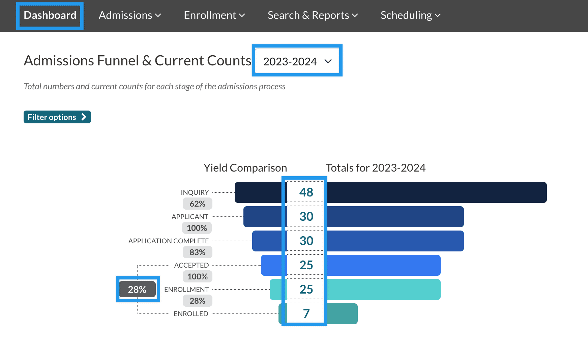588x364 pixels.
Task: Expand the Admissions menu
Action: pyautogui.click(x=130, y=15)
